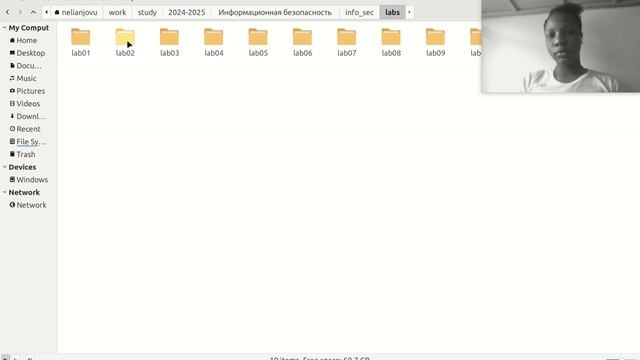Open Desktop in the sidebar
This screenshot has width=640, height=360.
click(28, 53)
